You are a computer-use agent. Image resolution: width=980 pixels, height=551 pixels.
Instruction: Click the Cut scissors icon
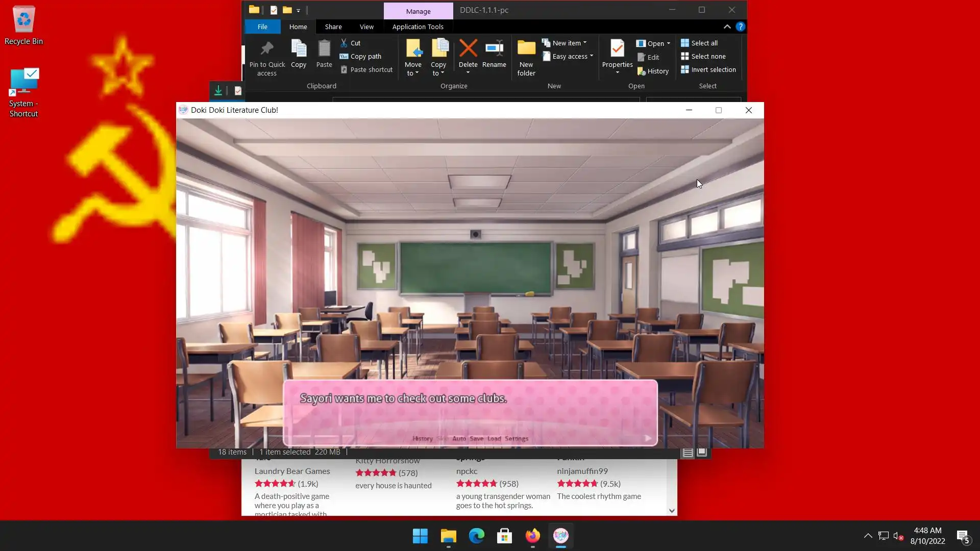(x=344, y=43)
